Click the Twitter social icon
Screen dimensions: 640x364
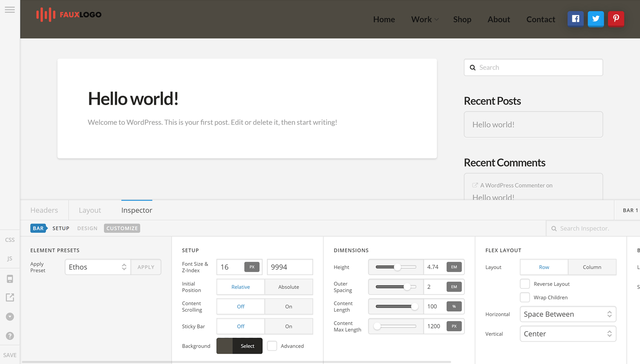coord(596,19)
